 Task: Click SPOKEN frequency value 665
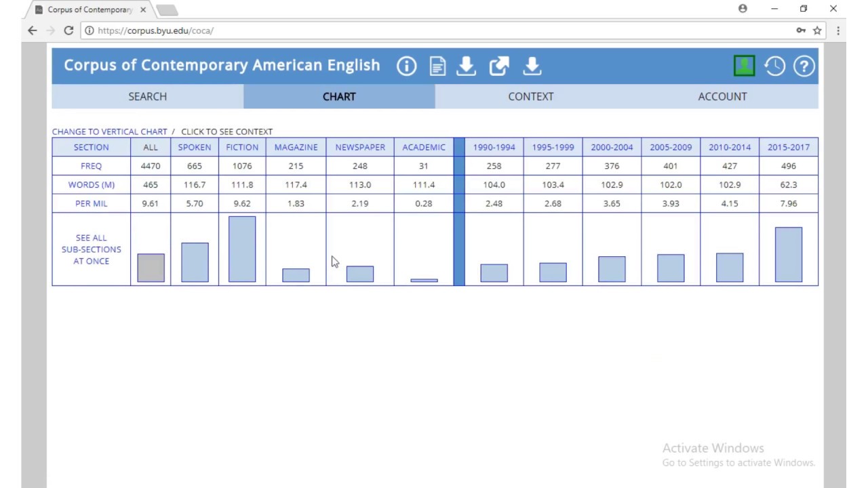[195, 166]
